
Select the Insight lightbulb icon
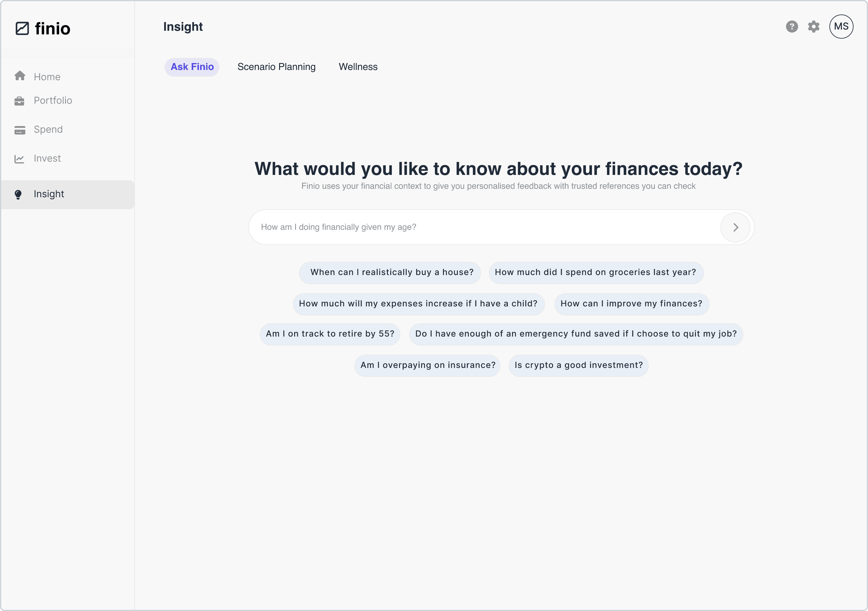coord(18,195)
